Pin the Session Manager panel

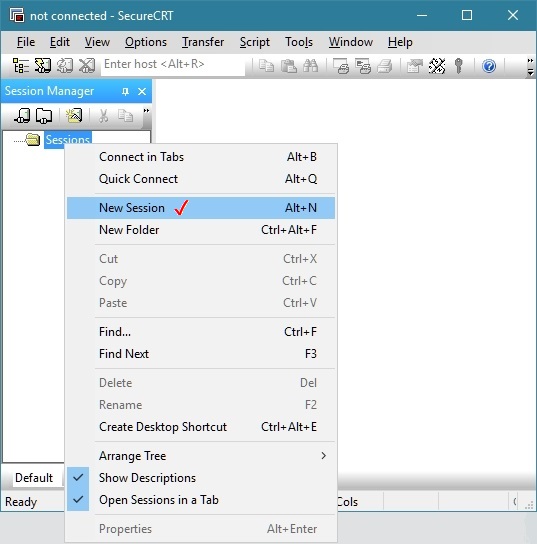[x=125, y=91]
